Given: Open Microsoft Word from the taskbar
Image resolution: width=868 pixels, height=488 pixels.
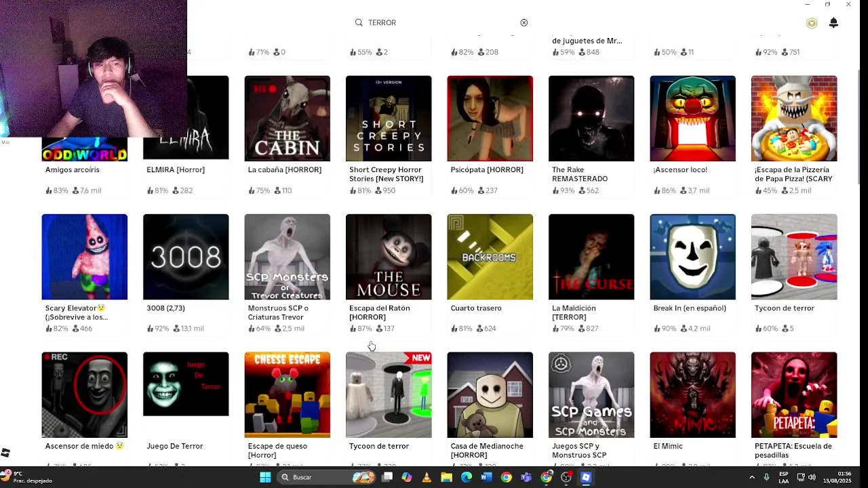Looking at the screenshot, I should click(486, 477).
